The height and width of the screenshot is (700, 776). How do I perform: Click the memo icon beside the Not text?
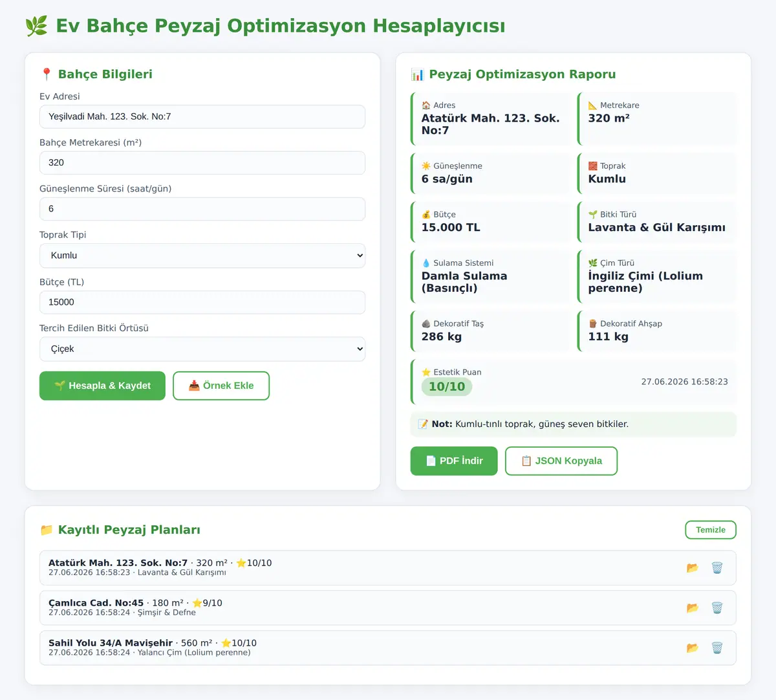click(x=424, y=424)
